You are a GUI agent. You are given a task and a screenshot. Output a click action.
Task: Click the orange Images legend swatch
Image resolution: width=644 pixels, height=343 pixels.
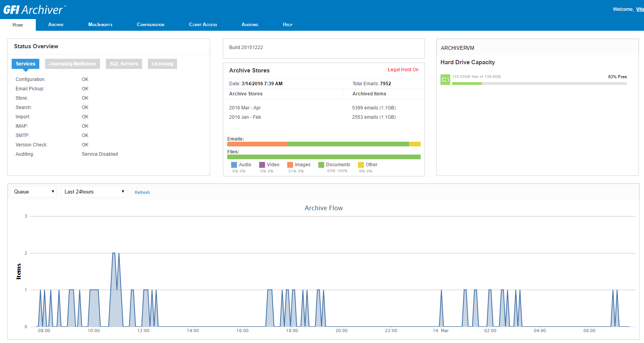click(290, 165)
